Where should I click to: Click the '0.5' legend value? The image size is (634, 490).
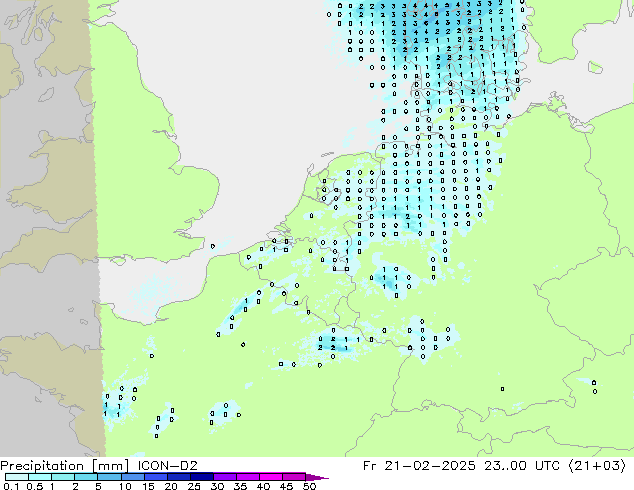coord(34,486)
